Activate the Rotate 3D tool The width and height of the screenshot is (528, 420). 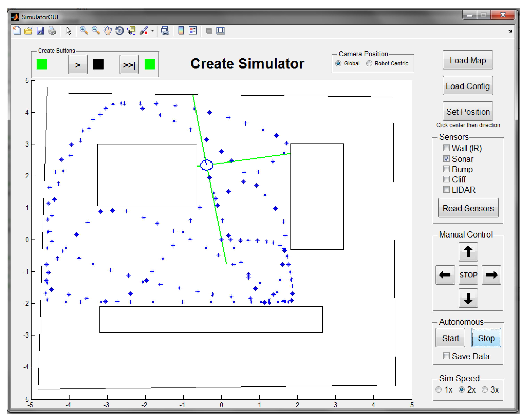[120, 31]
